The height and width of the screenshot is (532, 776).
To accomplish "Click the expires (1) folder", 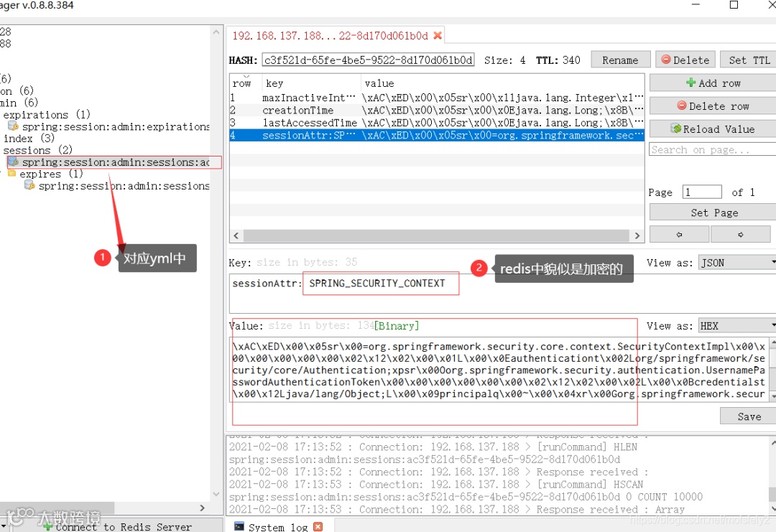I will coord(51,174).
